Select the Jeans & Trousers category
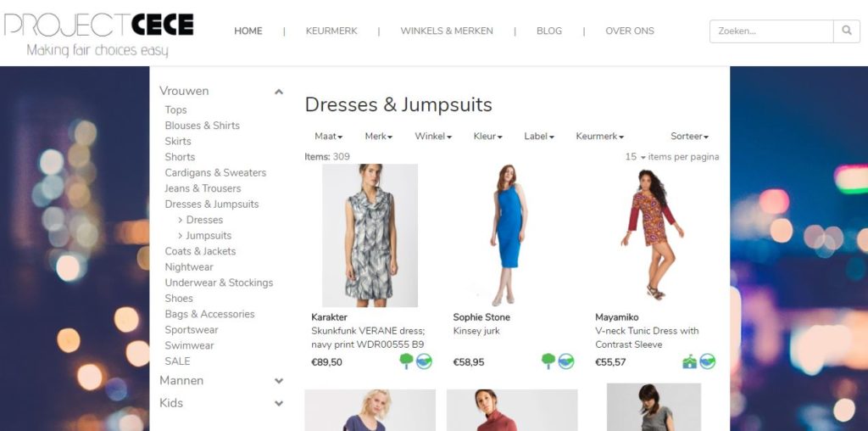 coord(203,188)
